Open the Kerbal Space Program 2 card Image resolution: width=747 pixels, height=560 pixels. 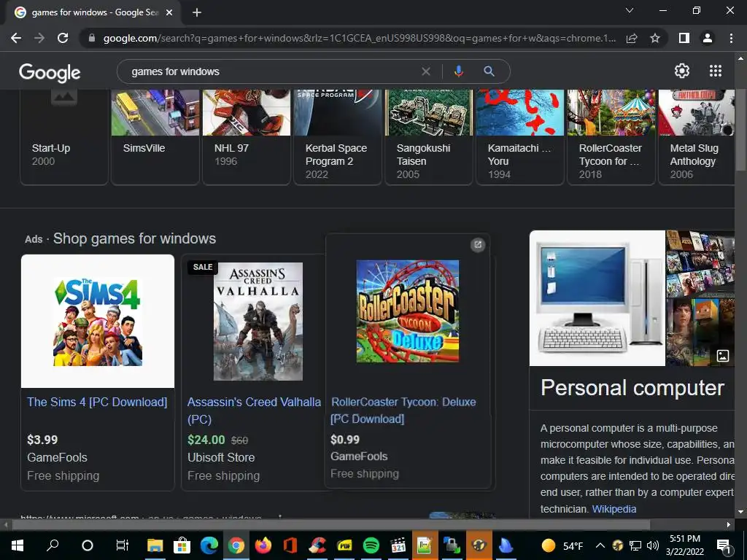point(338,137)
